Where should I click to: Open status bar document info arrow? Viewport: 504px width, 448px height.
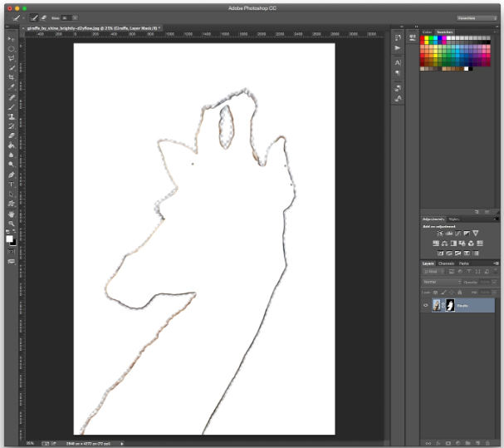[x=122, y=444]
